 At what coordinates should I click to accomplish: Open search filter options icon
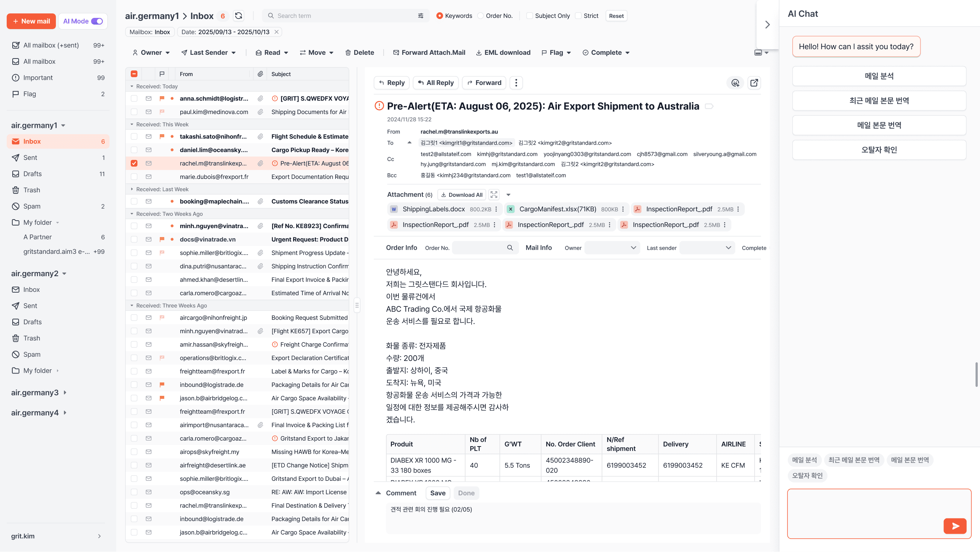click(x=421, y=16)
